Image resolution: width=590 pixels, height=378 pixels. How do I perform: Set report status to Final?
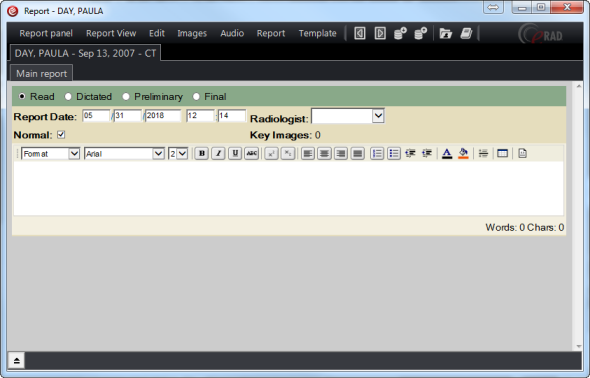pyautogui.click(x=196, y=97)
